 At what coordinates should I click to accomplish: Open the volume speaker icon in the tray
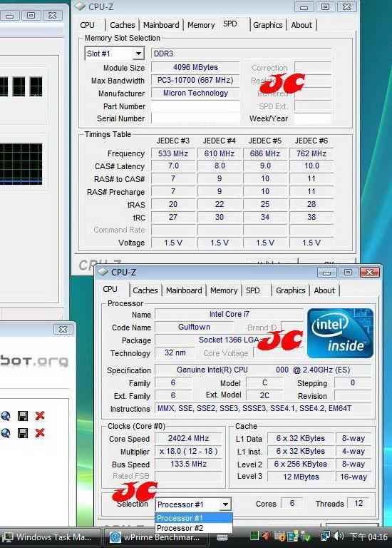tap(339, 537)
